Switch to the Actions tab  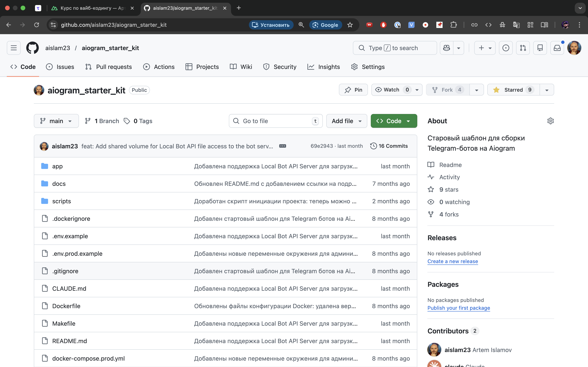(x=159, y=67)
